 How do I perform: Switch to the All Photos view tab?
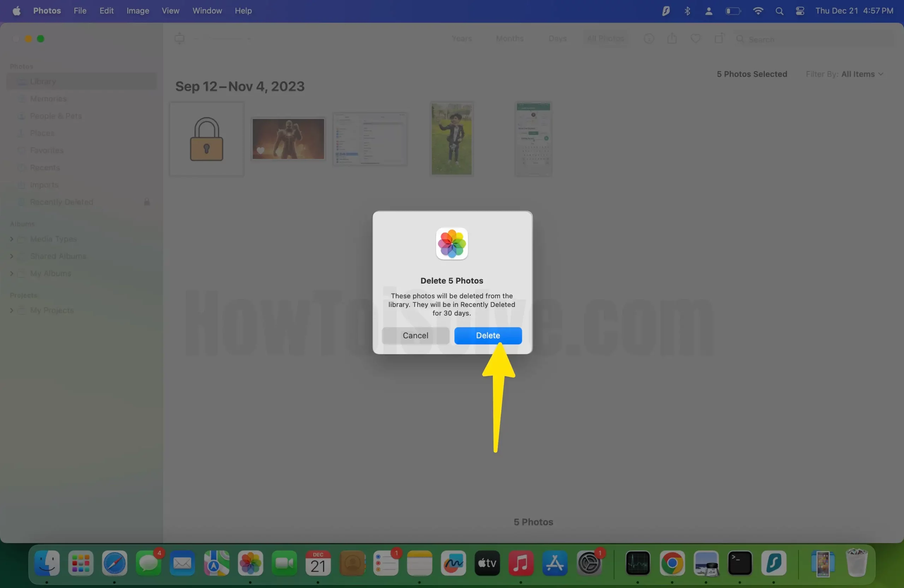[606, 38]
